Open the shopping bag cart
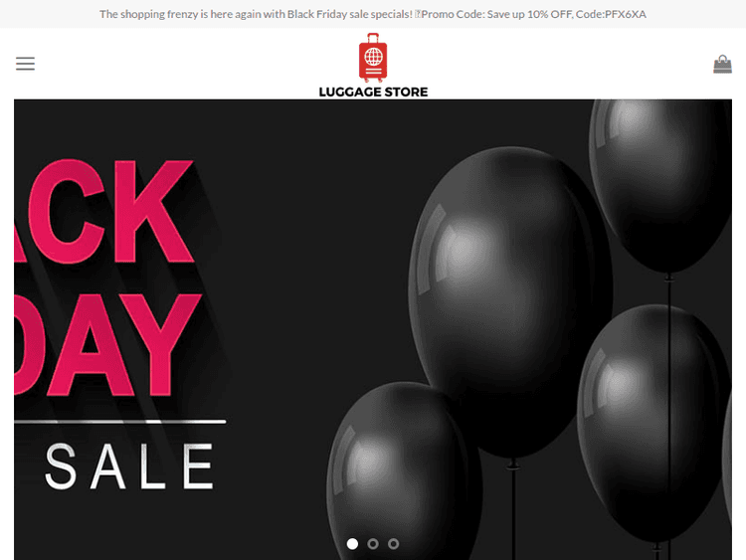Viewport: 746px width, 560px height. (722, 65)
